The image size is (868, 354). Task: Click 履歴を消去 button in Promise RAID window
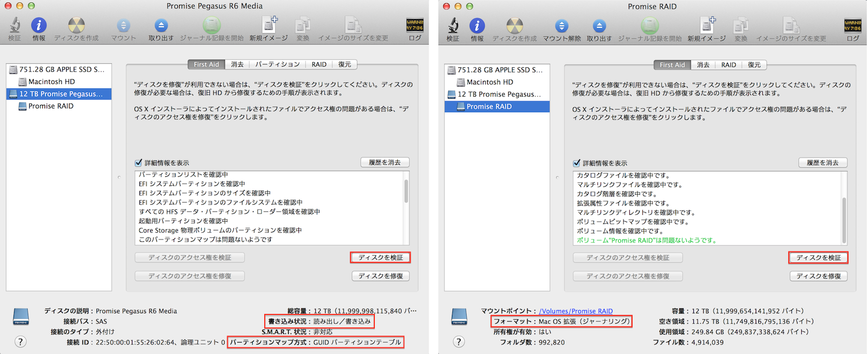(x=823, y=163)
